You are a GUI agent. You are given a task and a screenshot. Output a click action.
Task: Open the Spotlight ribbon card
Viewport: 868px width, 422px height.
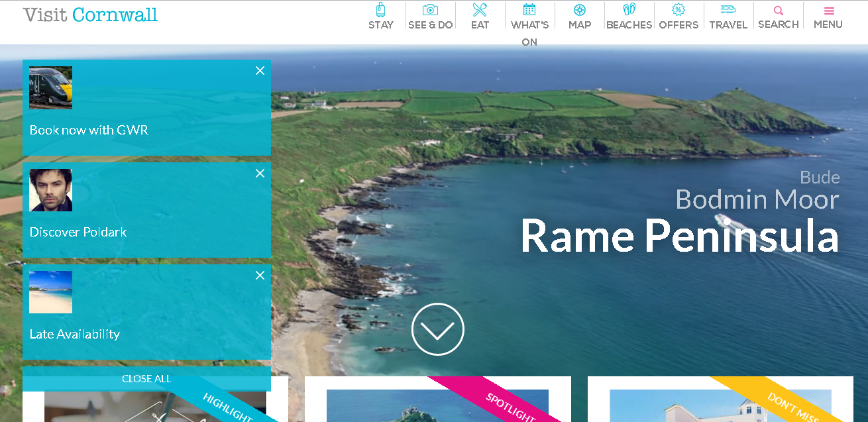pyautogui.click(x=437, y=401)
